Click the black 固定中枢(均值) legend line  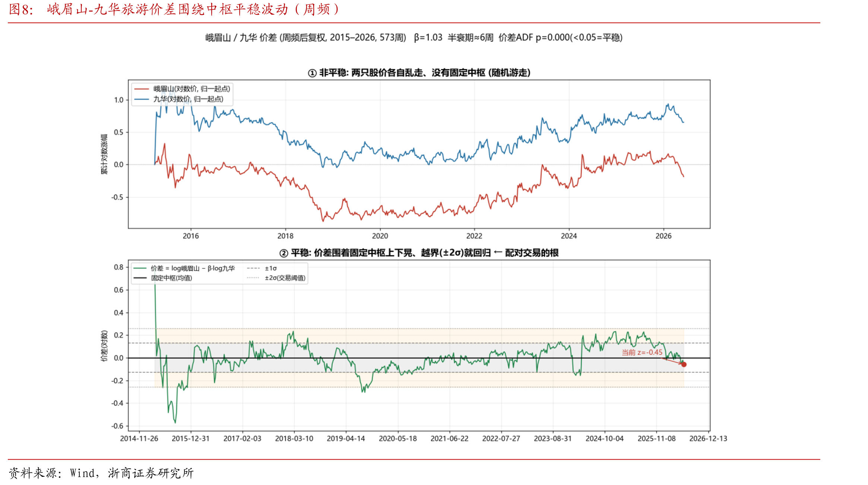(x=140, y=278)
